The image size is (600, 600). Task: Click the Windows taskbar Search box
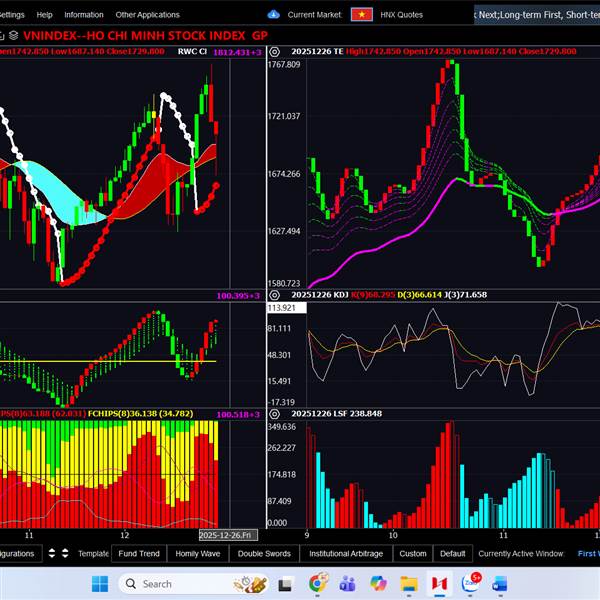click(x=180, y=583)
